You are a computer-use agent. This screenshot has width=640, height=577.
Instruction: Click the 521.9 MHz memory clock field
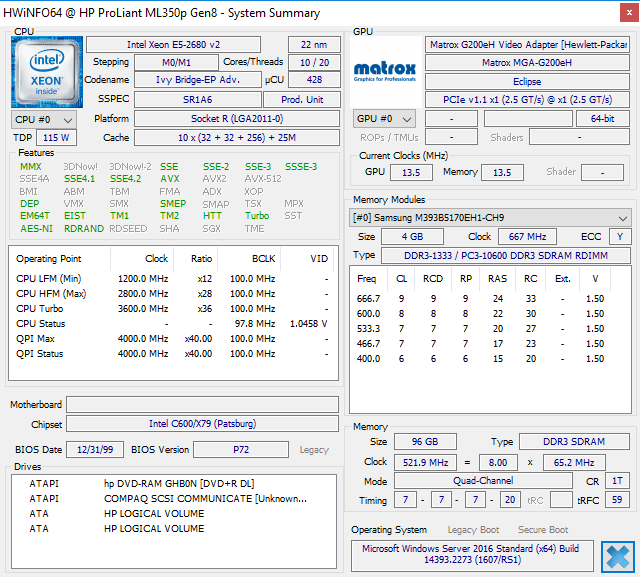(x=425, y=463)
